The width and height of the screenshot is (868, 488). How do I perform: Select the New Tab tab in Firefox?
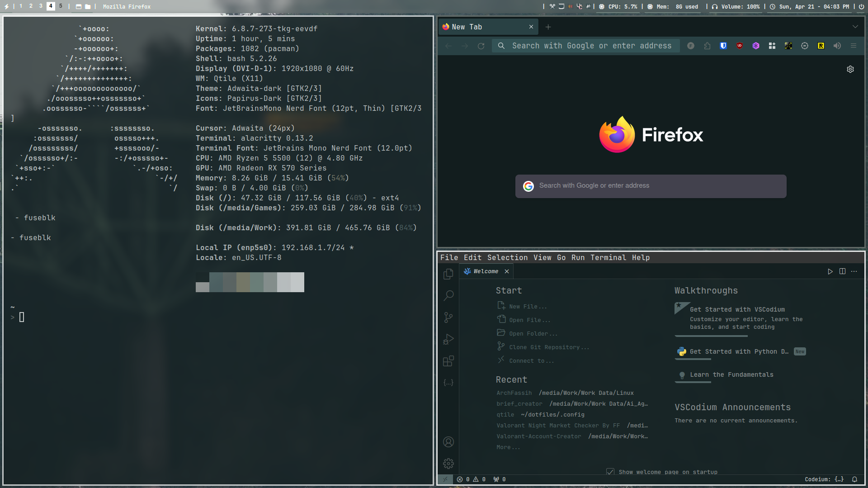pyautogui.click(x=488, y=27)
